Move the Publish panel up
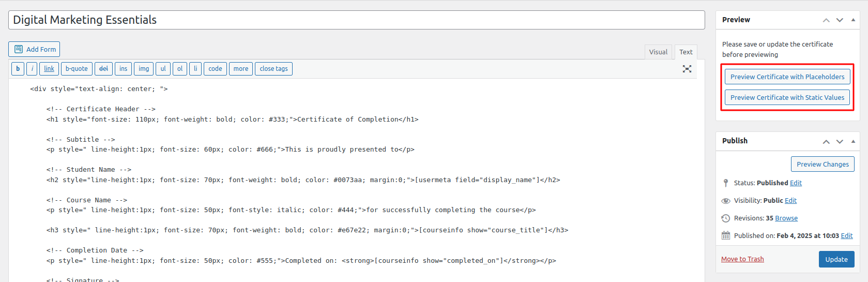Image resolution: width=868 pixels, height=282 pixels. 826,141
